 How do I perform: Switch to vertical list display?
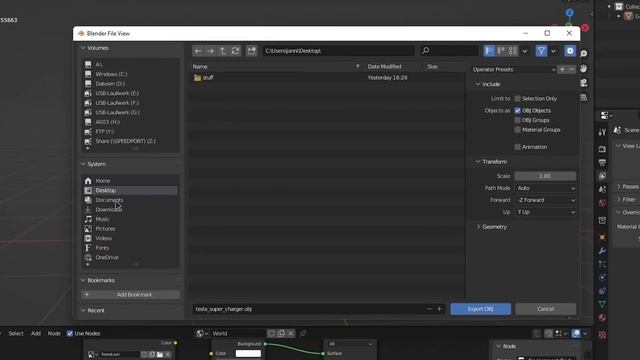(489, 51)
